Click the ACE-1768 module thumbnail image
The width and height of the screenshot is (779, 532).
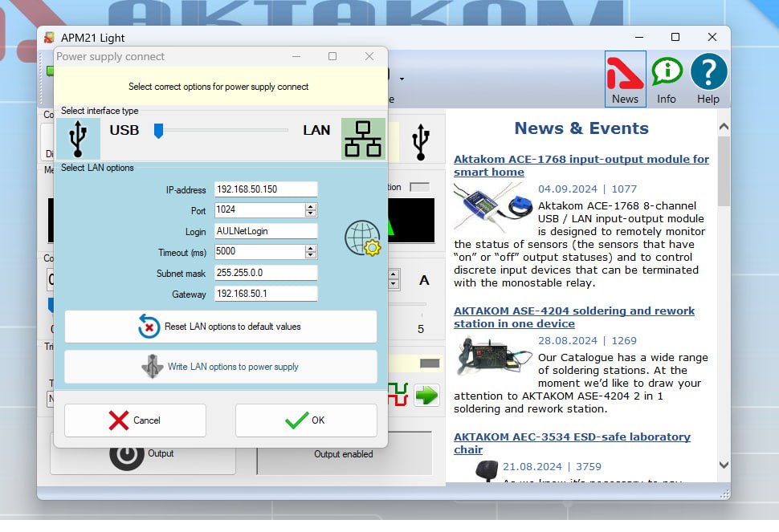[x=493, y=209]
